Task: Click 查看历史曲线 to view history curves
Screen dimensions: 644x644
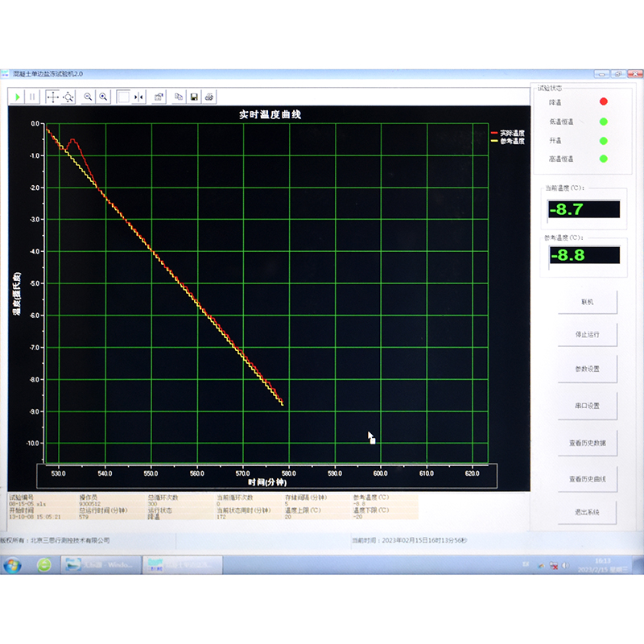Action: point(588,479)
